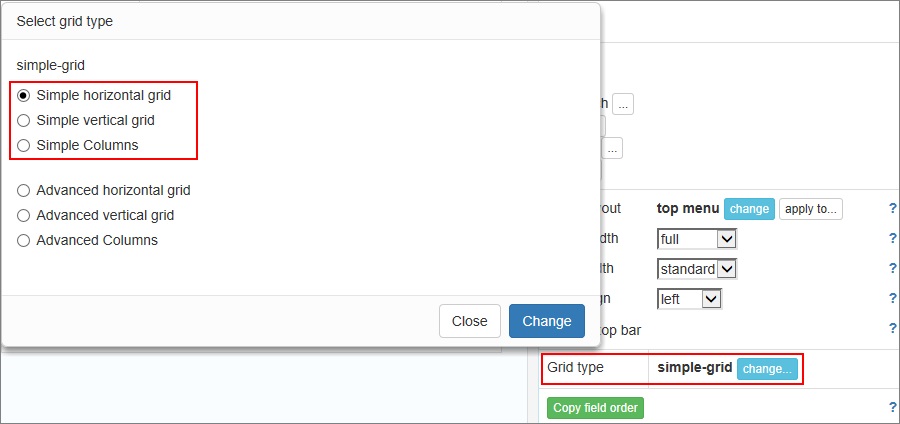Expand the dropdown set to standard

(x=697, y=269)
